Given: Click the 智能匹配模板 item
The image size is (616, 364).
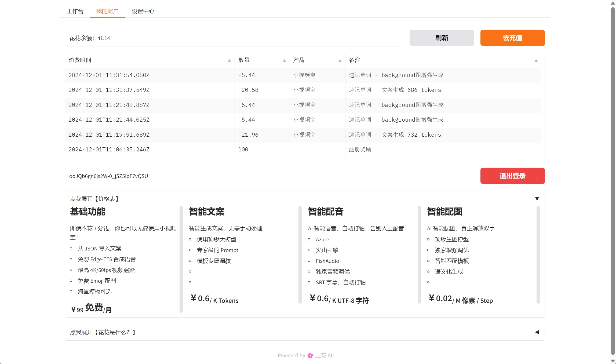Looking at the screenshot, I should click(452, 261).
